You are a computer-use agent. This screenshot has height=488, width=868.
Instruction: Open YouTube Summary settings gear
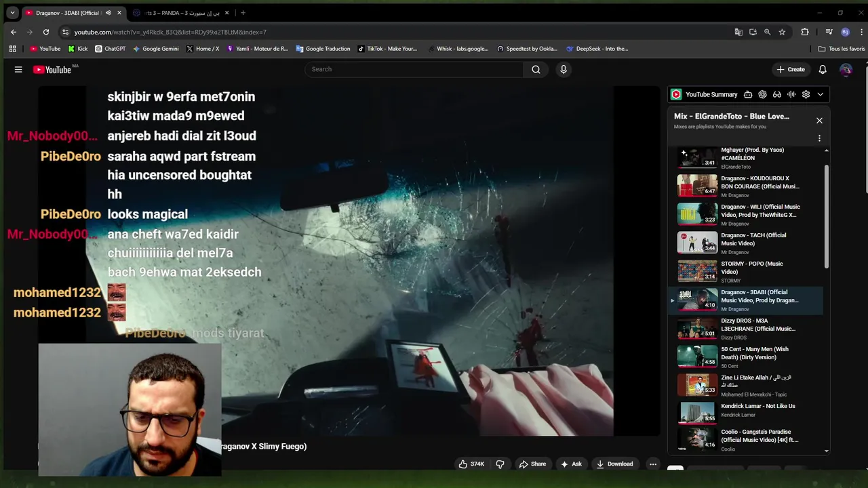point(806,94)
